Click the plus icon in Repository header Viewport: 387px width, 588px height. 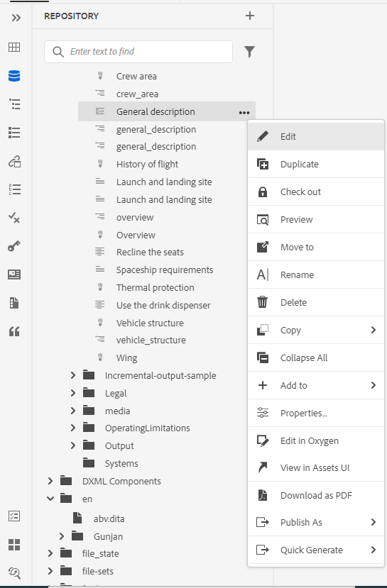tap(250, 16)
